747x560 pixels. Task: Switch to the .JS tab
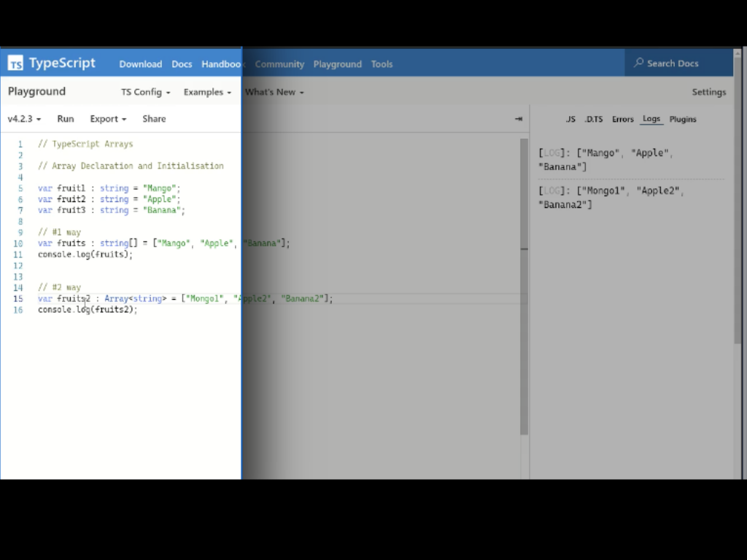coord(570,119)
